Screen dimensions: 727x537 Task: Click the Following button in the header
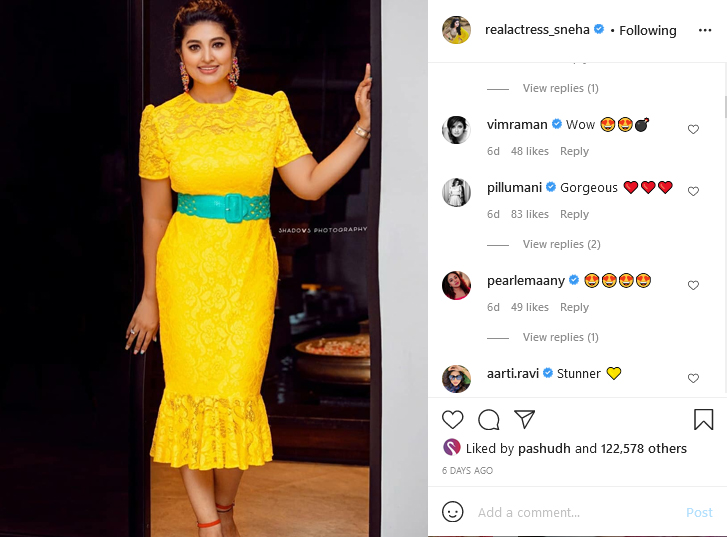tap(648, 31)
